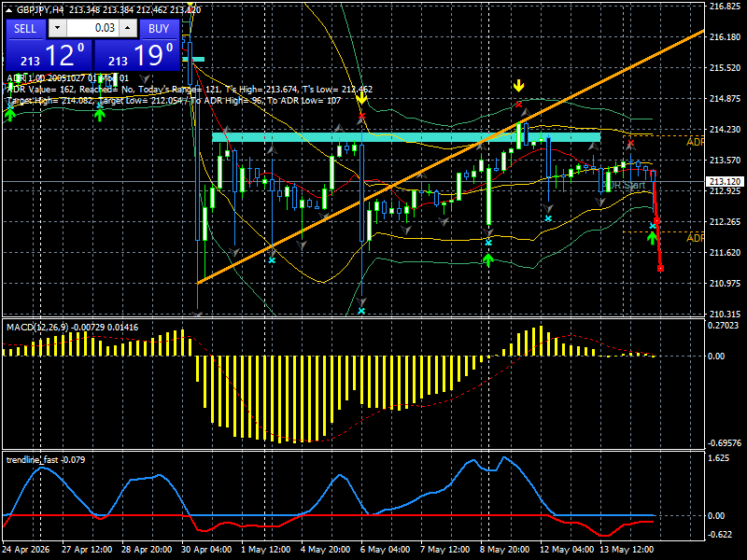
Task: Click the 4 May 20:00 time label
Action: pos(326,549)
